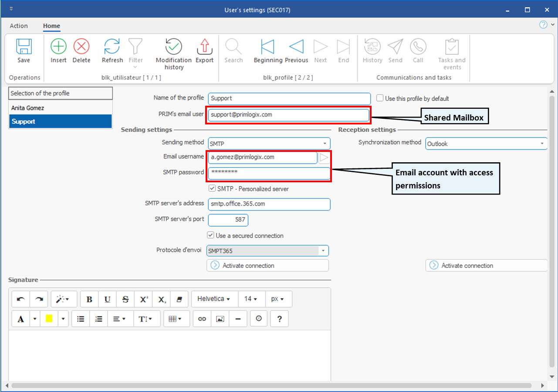The height and width of the screenshot is (392, 558).
Task: Go to the Previous profile record
Action: click(x=296, y=47)
